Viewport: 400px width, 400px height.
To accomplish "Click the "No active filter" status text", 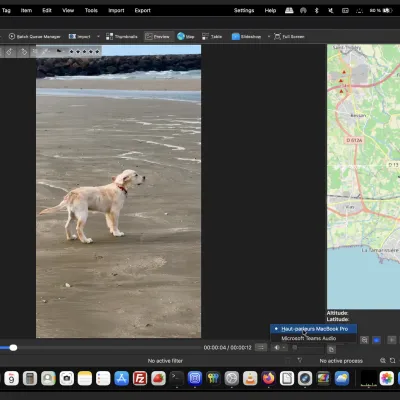I will point(165,361).
